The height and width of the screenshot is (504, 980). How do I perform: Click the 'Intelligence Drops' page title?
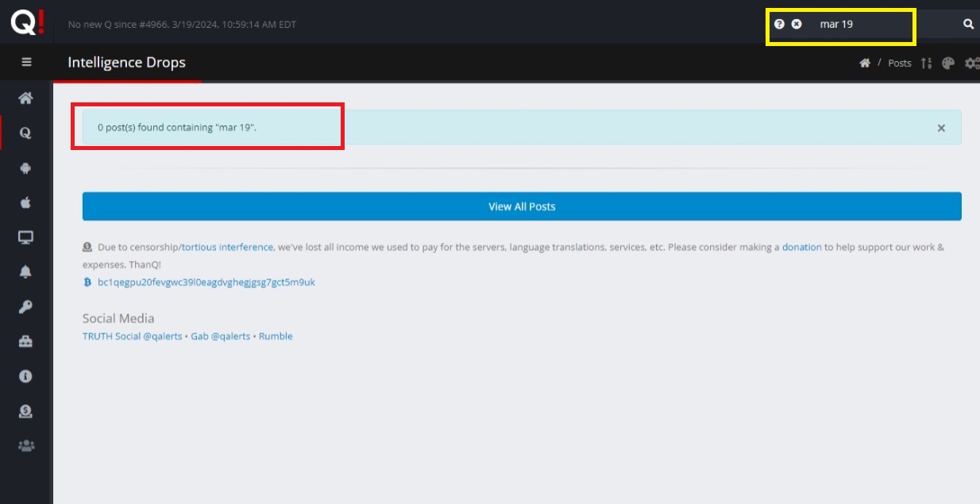tap(126, 62)
